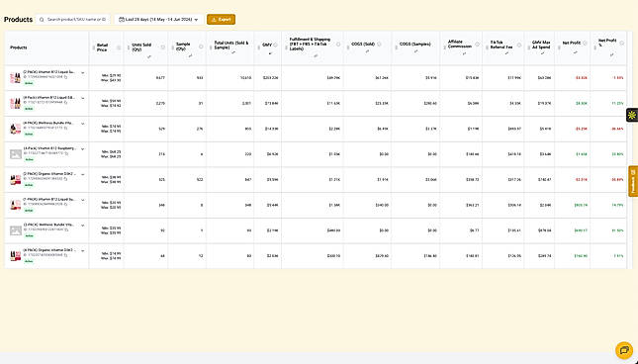
Task: Click the sort icon under Units Sold (Qty)
Action: pyautogui.click(x=149, y=56)
